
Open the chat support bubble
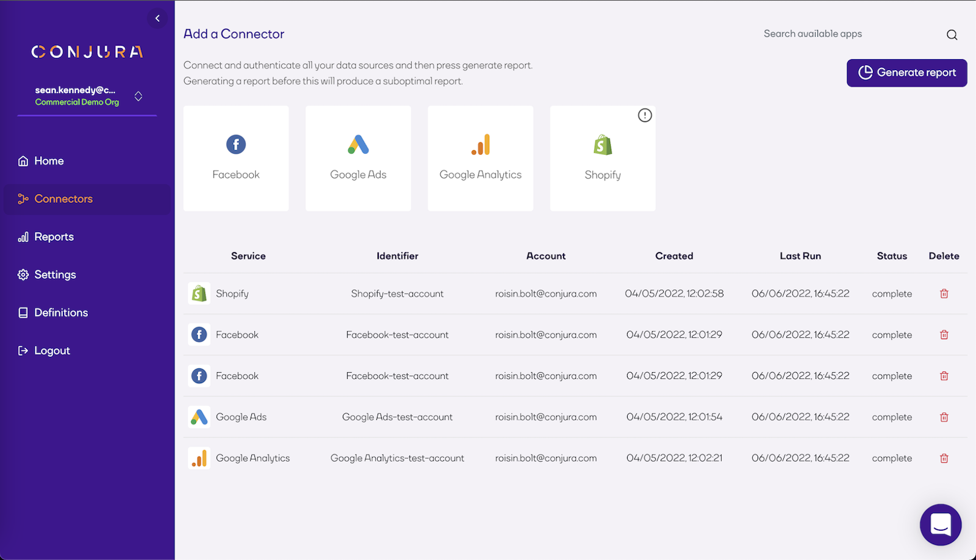(940, 525)
